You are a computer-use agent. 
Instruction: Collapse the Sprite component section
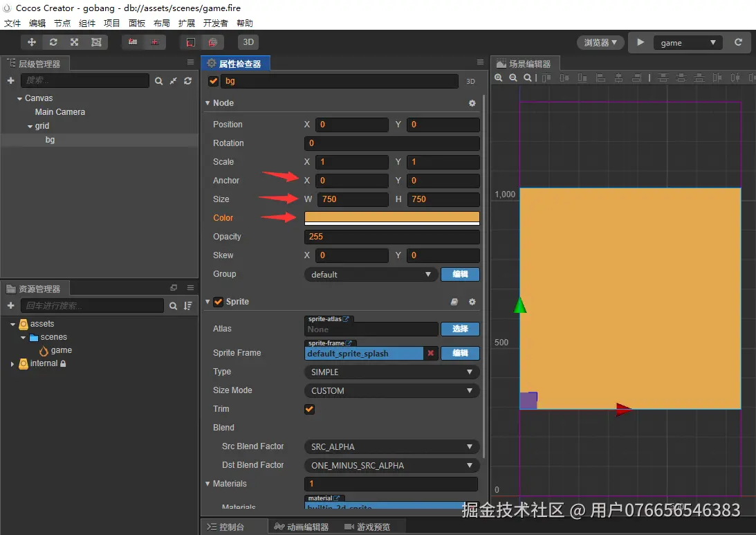(208, 302)
